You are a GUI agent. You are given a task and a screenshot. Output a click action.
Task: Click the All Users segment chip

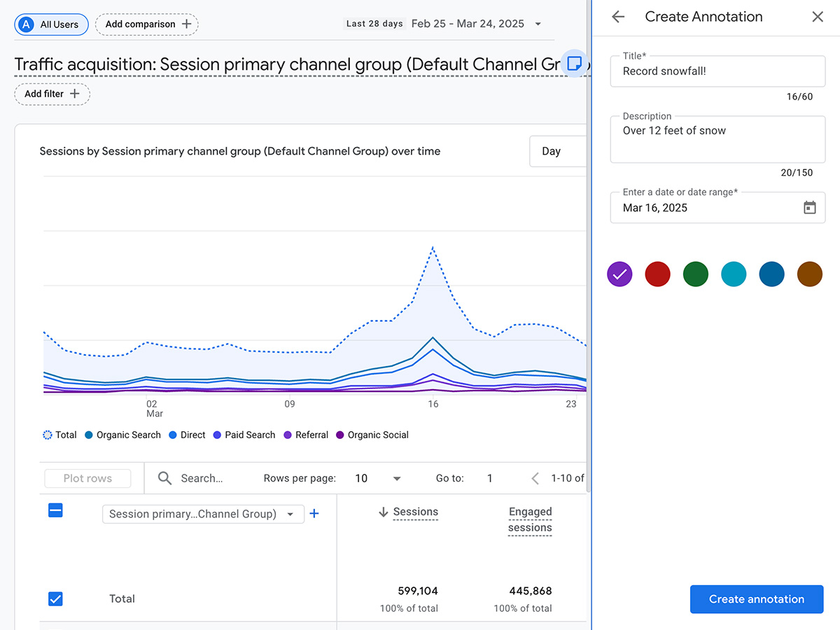(x=51, y=24)
